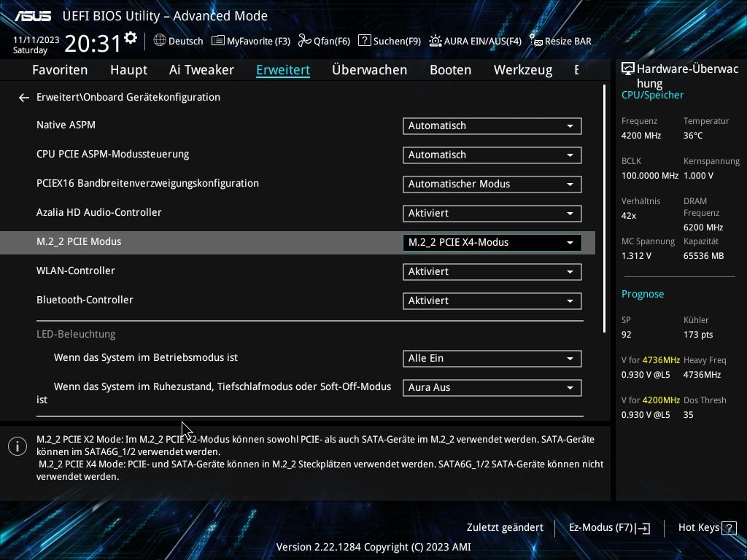Toggle AURA lighting icon
This screenshot has width=747, height=560.
pyautogui.click(x=436, y=41)
